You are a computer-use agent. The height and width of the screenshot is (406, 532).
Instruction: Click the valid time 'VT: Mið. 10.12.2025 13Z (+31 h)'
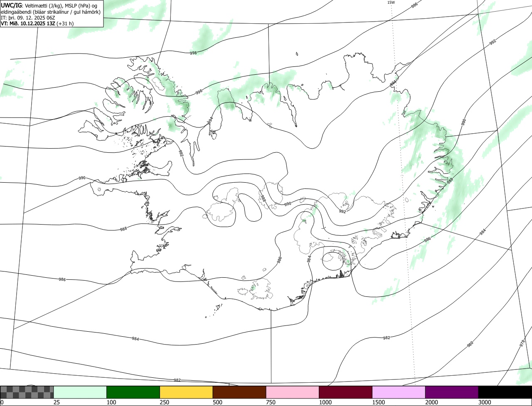click(37, 24)
